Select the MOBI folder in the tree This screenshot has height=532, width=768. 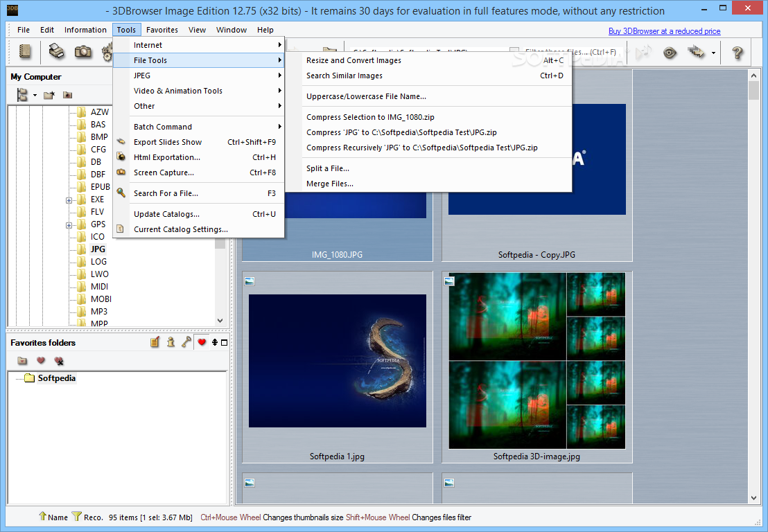click(x=101, y=299)
